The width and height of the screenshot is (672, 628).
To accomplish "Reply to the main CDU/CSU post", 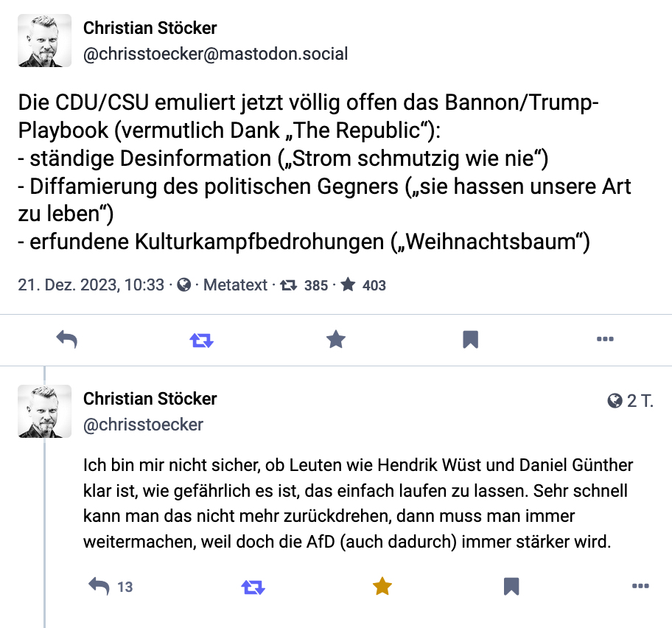I will click(x=67, y=339).
